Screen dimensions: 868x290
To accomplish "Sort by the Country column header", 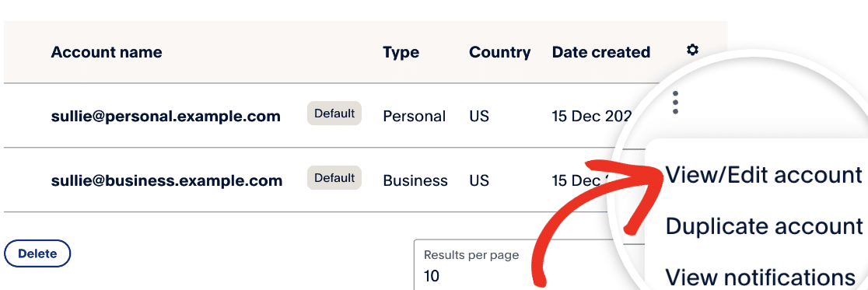I will coord(500,53).
